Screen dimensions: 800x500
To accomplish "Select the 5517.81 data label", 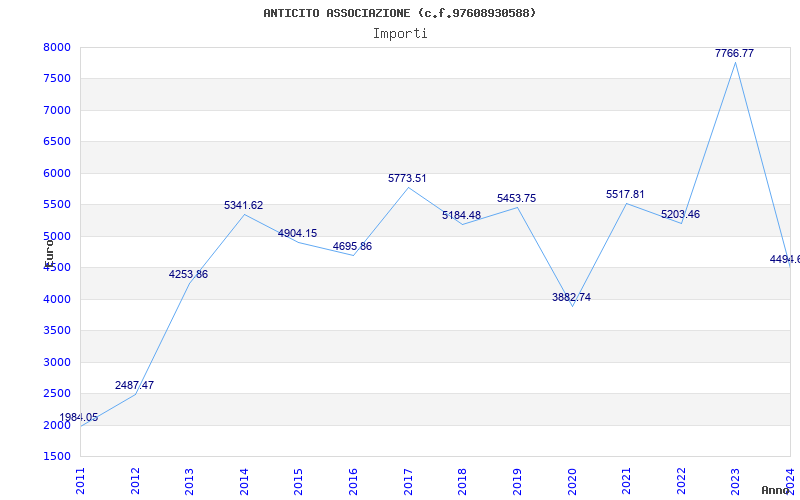I will [x=625, y=194].
